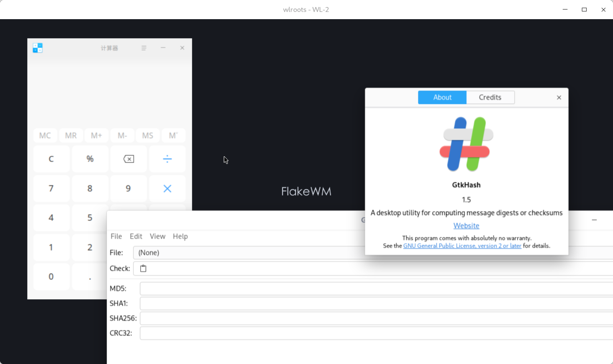The image size is (613, 364).
Task: Click the MD5 output field
Action: click(x=377, y=289)
